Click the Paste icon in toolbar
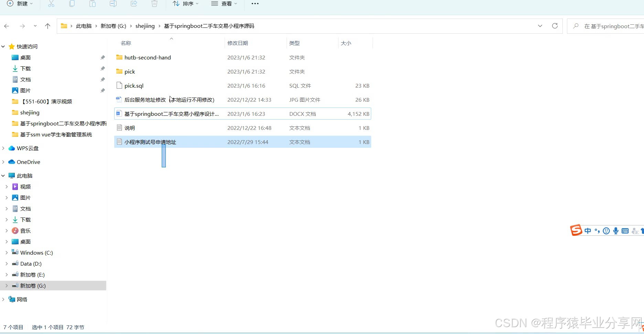Image resolution: width=644 pixels, height=334 pixels. pyautogui.click(x=93, y=3)
